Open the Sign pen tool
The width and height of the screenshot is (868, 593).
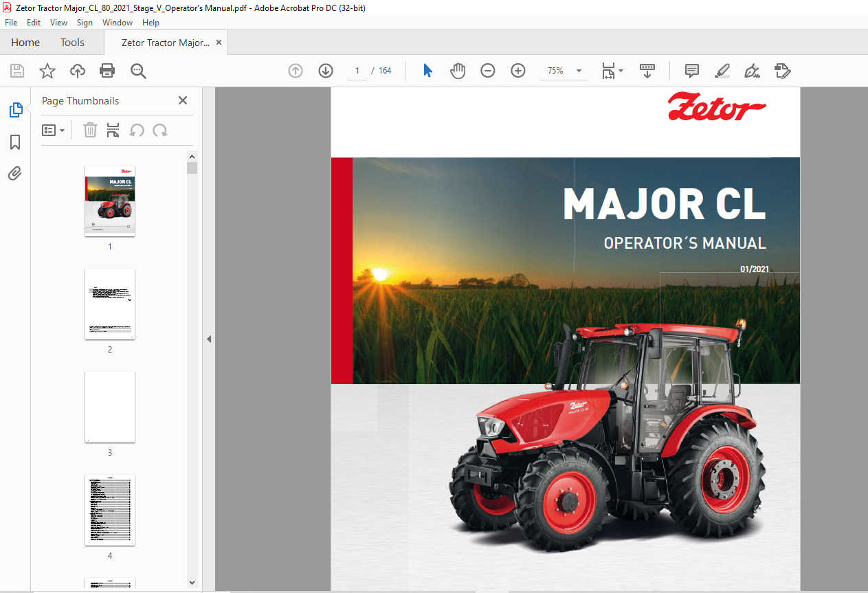pos(752,71)
